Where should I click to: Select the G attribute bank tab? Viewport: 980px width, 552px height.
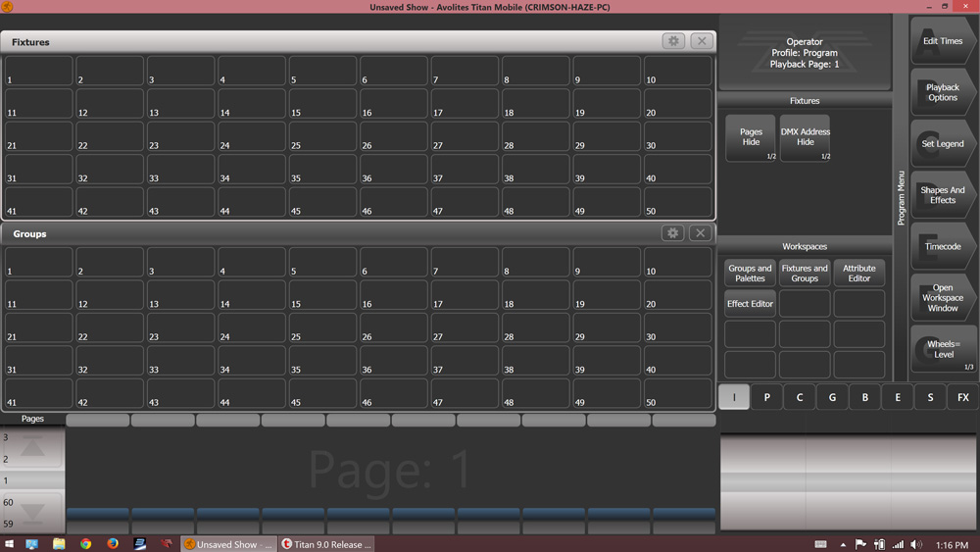832,397
